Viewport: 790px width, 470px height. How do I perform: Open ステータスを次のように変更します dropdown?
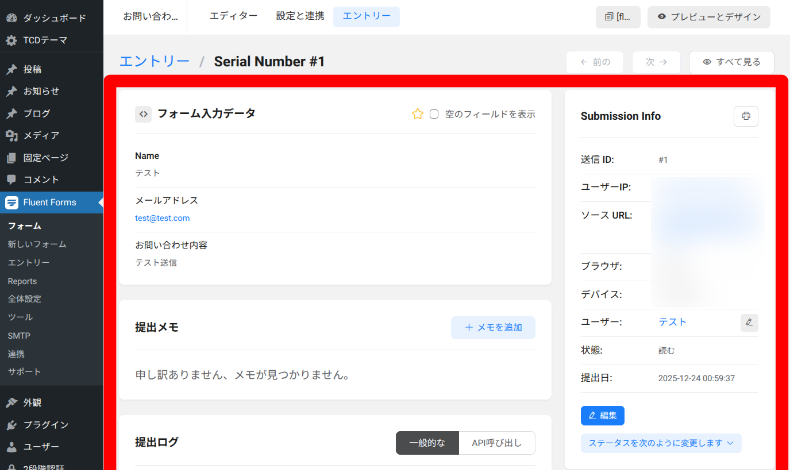[x=661, y=443]
